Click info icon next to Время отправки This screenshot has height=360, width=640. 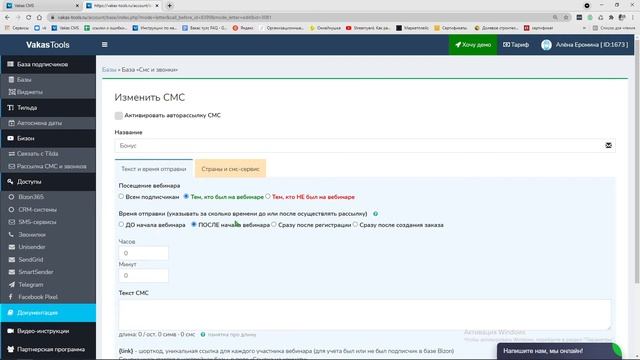tap(375, 213)
